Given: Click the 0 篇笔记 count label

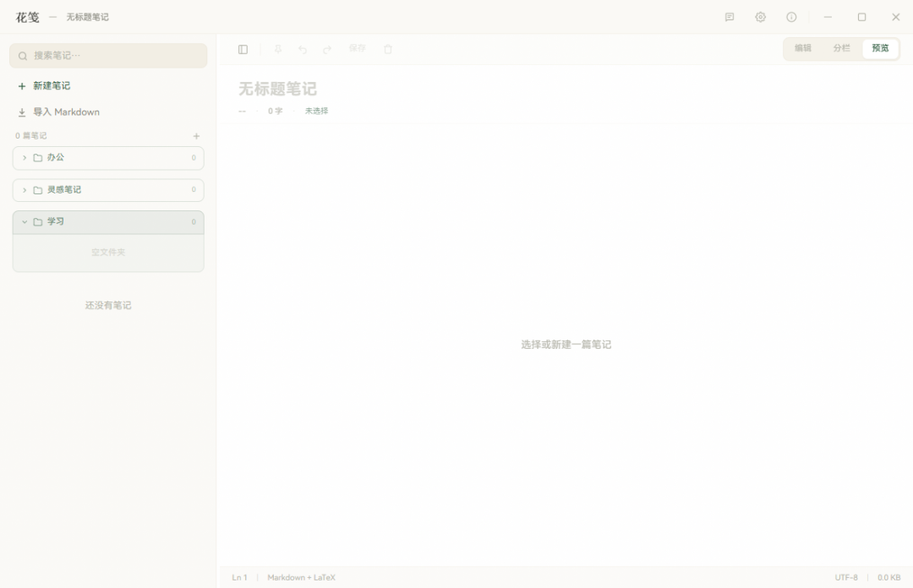Looking at the screenshot, I should (31, 136).
